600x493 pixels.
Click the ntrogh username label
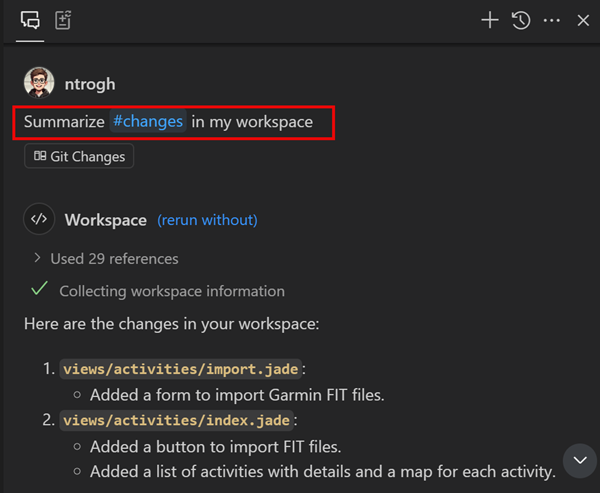pyautogui.click(x=90, y=84)
